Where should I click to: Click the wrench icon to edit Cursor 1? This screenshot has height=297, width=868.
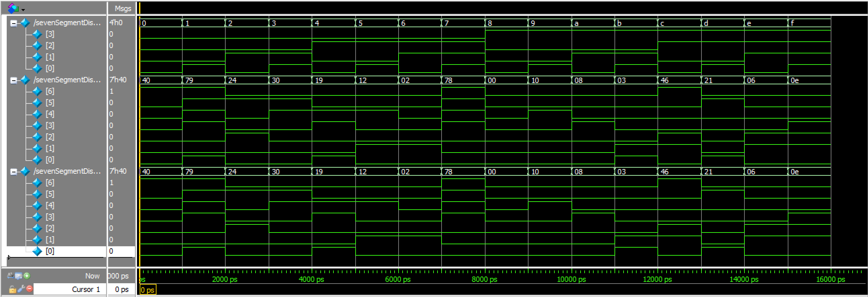click(x=21, y=289)
